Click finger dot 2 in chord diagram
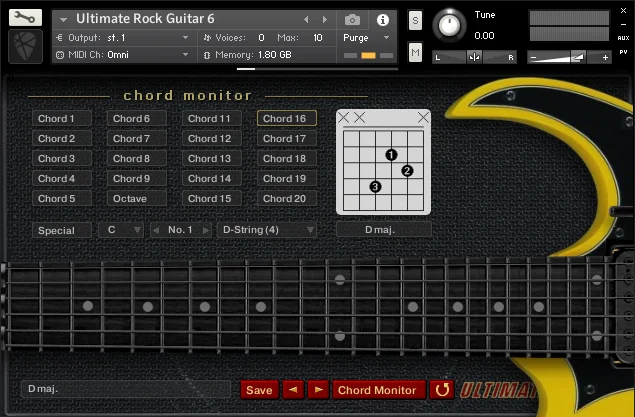The width and height of the screenshot is (635, 417). pyautogui.click(x=407, y=171)
